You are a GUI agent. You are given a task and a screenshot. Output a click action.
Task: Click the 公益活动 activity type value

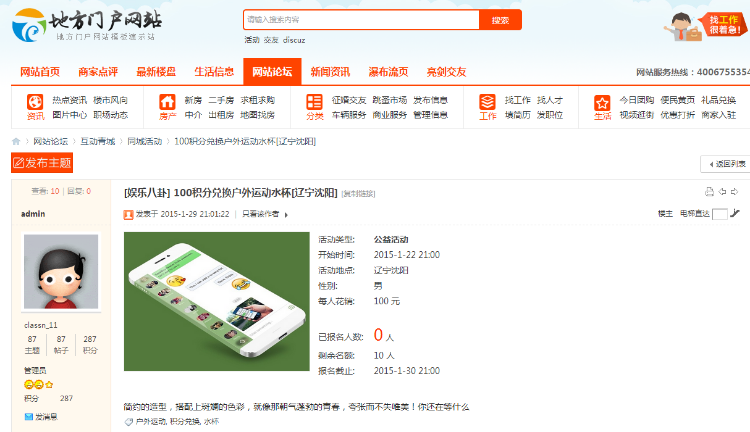[x=391, y=240]
